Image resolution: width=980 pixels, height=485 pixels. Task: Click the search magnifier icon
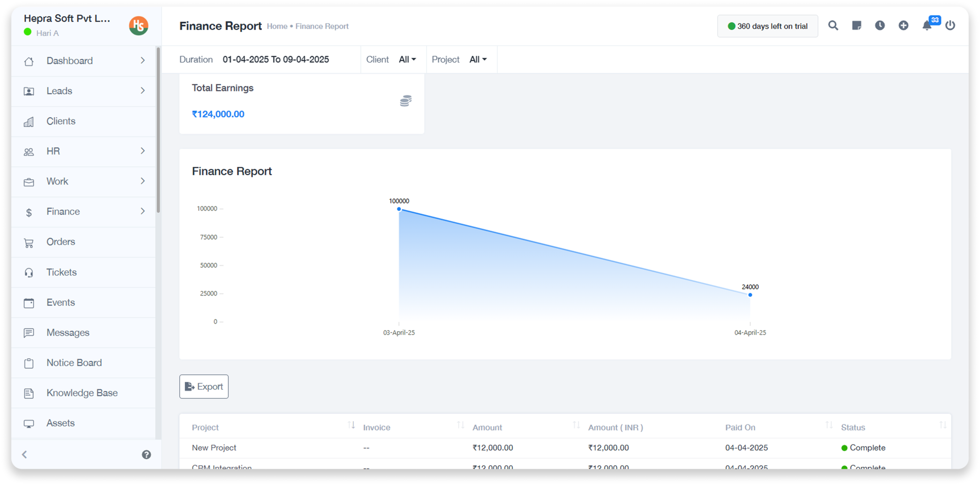pos(833,26)
